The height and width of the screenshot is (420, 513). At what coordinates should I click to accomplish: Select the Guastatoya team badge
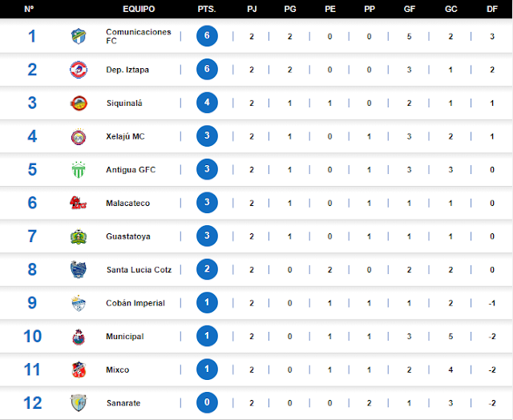tap(79, 236)
